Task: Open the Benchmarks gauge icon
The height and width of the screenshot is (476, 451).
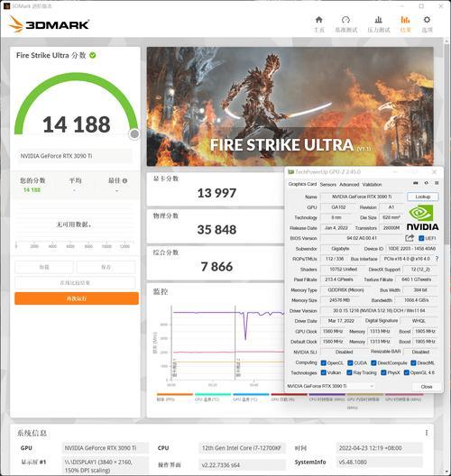Action: tap(346, 20)
